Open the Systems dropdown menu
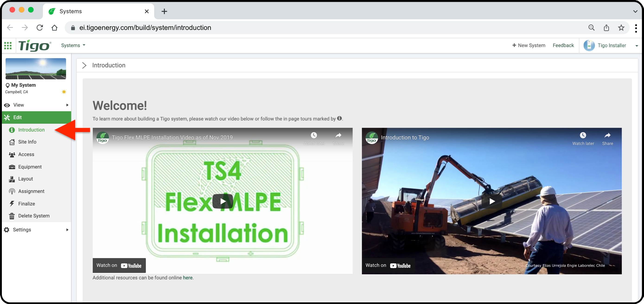 pos(73,45)
